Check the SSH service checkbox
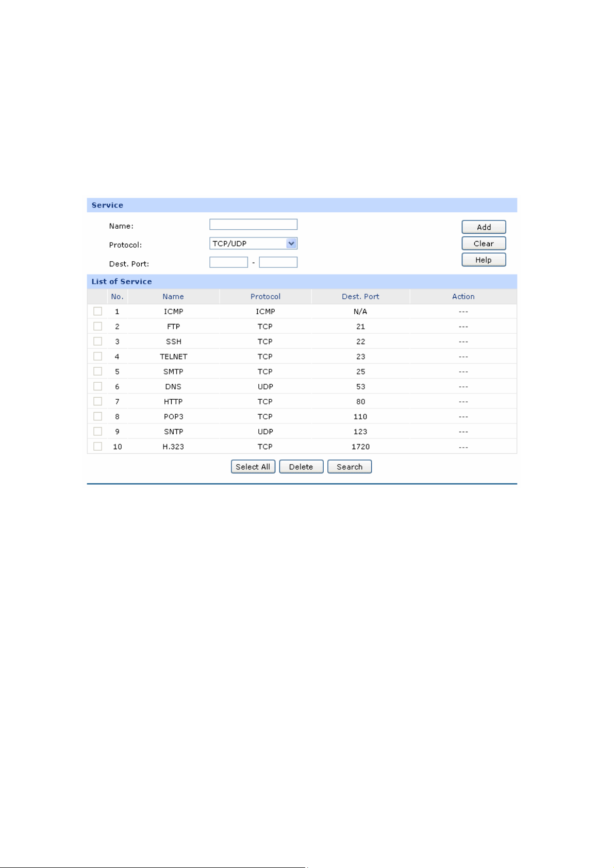 click(x=97, y=341)
